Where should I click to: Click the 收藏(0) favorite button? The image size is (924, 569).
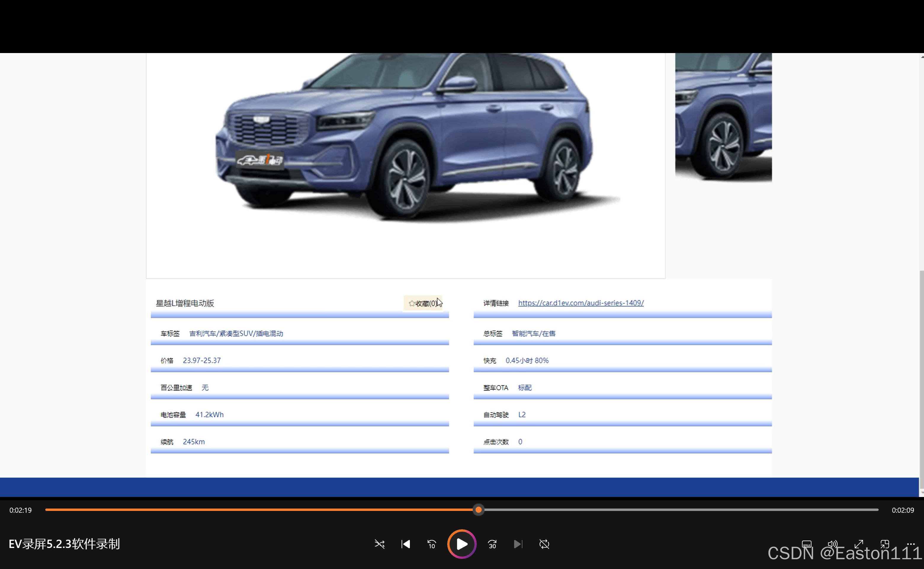(423, 303)
